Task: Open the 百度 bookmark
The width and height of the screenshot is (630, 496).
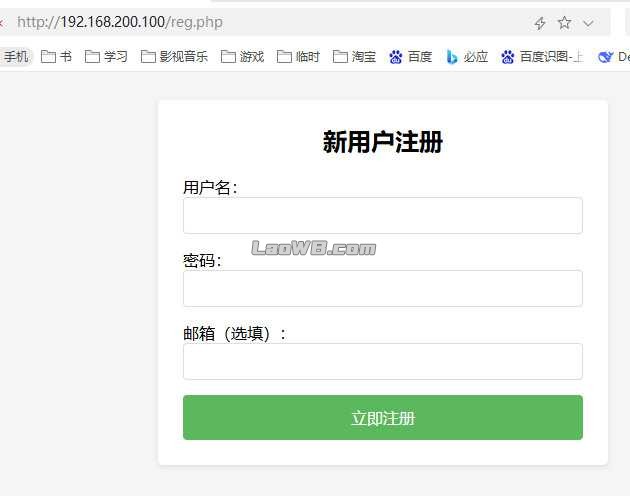Action: click(411, 57)
